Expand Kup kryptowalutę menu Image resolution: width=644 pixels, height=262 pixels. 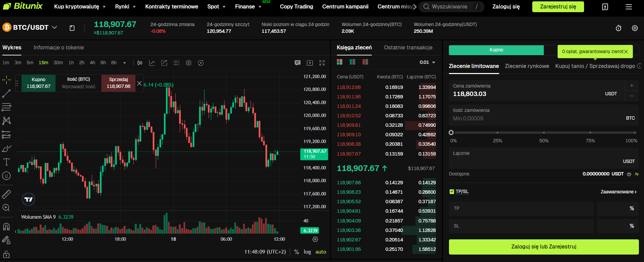point(80,7)
